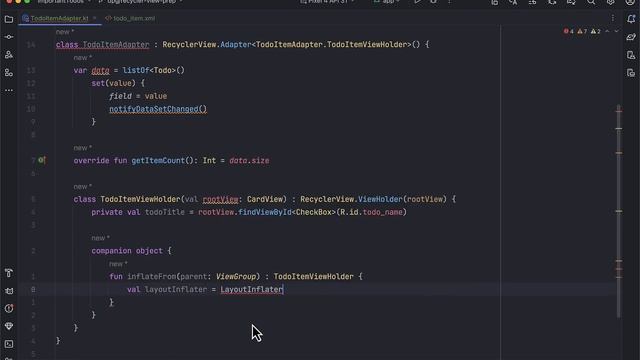This screenshot has height=360, width=640.
Task: Open the Project tool window folder icon
Action: click(x=9, y=19)
